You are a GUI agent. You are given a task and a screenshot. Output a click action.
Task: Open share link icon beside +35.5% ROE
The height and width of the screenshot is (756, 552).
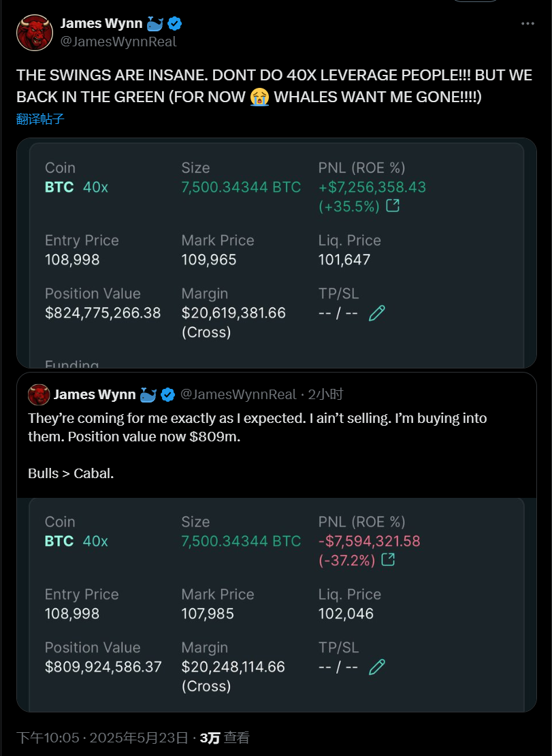tap(393, 206)
